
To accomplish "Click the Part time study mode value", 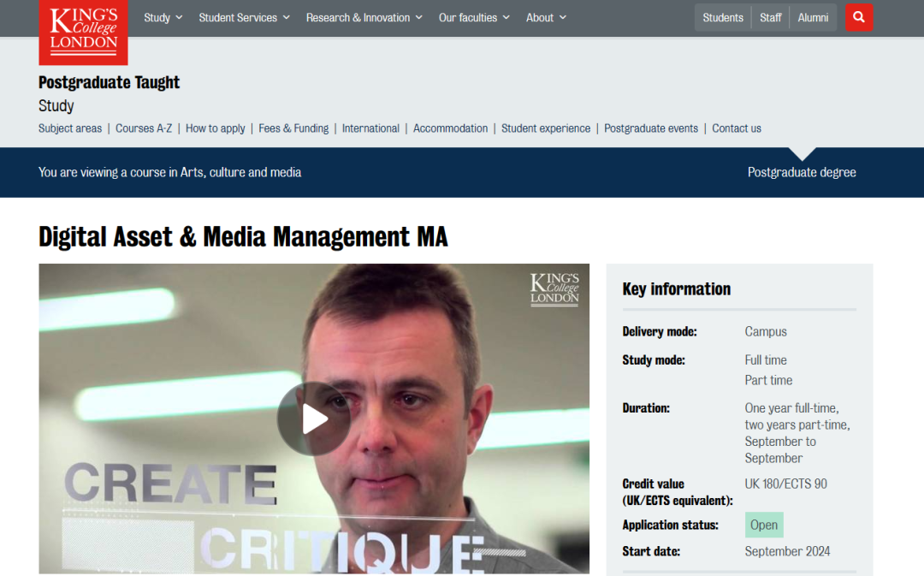I will click(x=768, y=380).
